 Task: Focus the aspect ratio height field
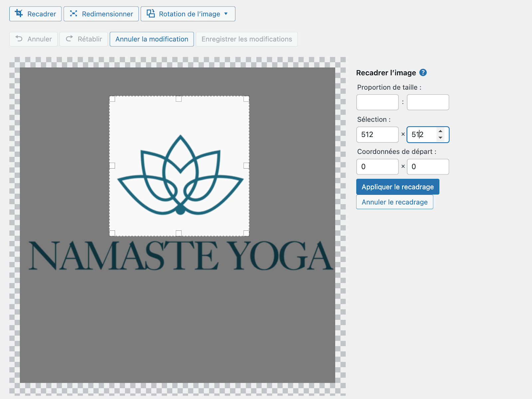428,102
